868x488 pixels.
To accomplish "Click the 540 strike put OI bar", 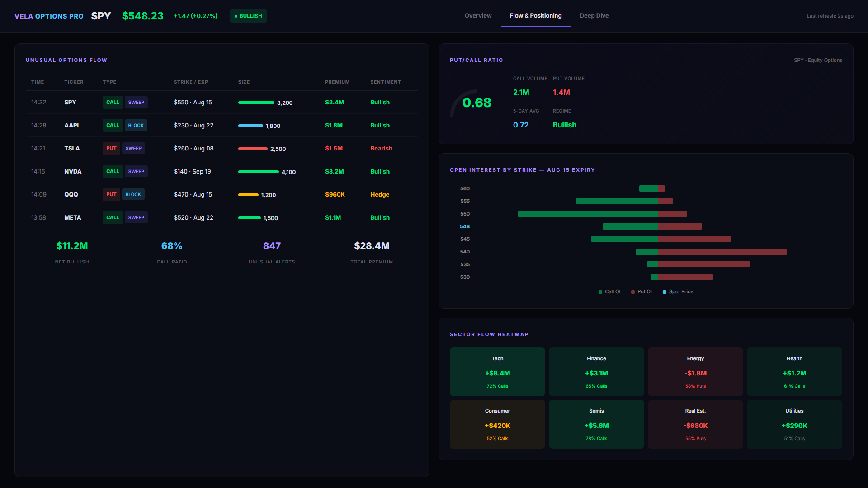I will tap(722, 252).
